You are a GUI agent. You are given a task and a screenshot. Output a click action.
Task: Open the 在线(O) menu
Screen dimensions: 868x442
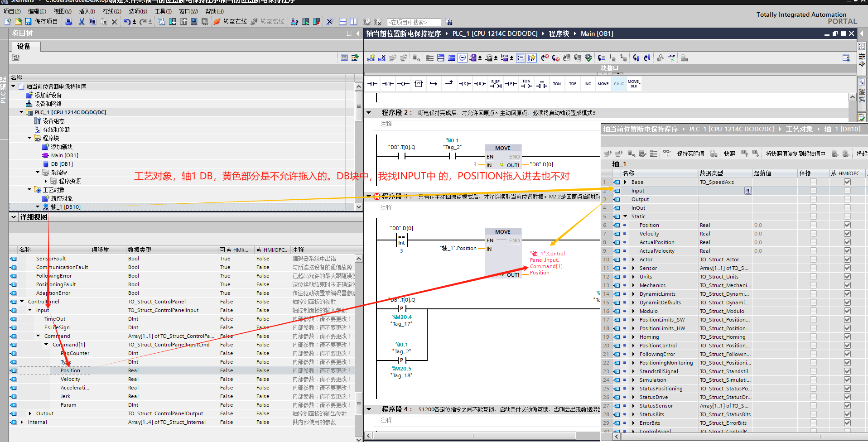pos(112,11)
